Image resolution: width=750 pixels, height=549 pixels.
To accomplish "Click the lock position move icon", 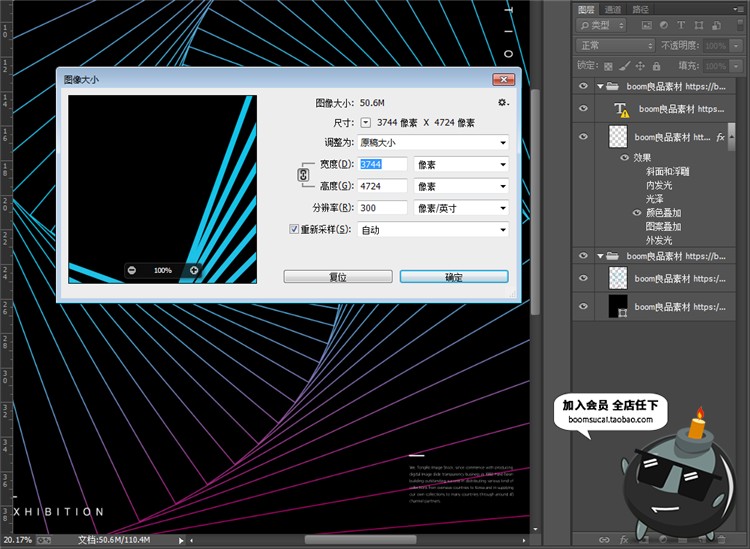I will 640,66.
